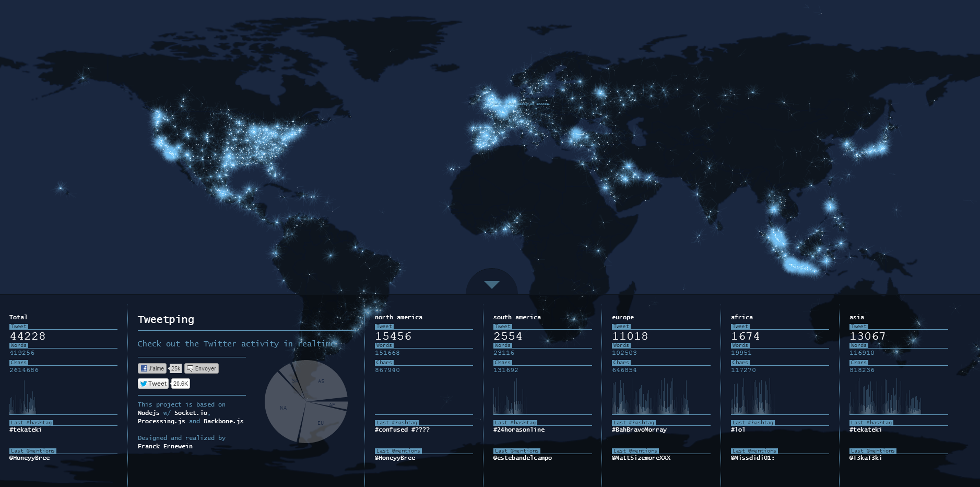This screenshot has width=980, height=487.
Task: Click the @estebandelcampo mention under South America
Action: click(x=522, y=458)
